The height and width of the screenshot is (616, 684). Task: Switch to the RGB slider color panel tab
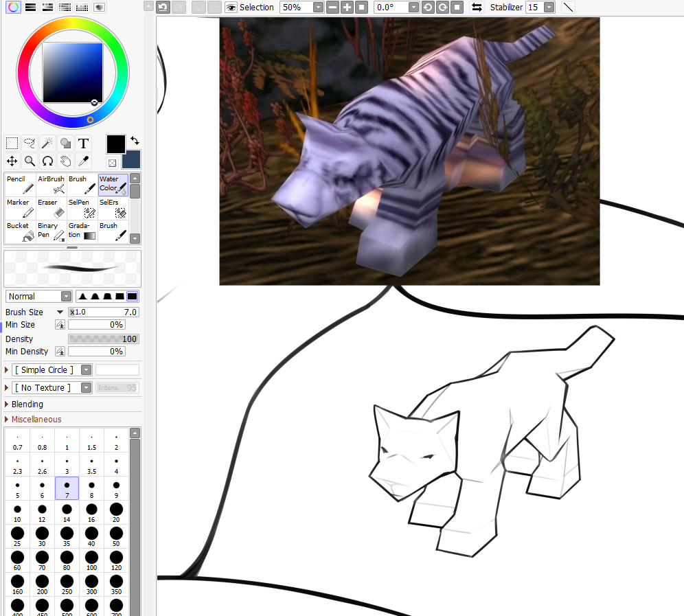pos(30,8)
